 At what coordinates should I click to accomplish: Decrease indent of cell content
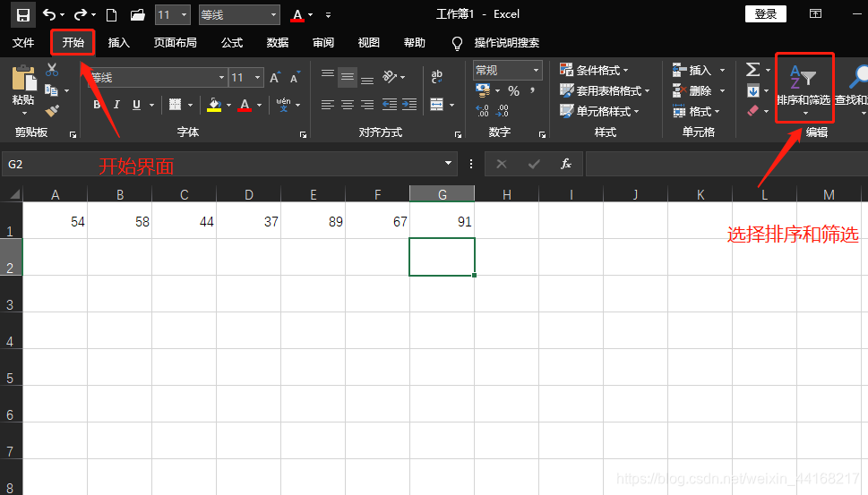(389, 104)
